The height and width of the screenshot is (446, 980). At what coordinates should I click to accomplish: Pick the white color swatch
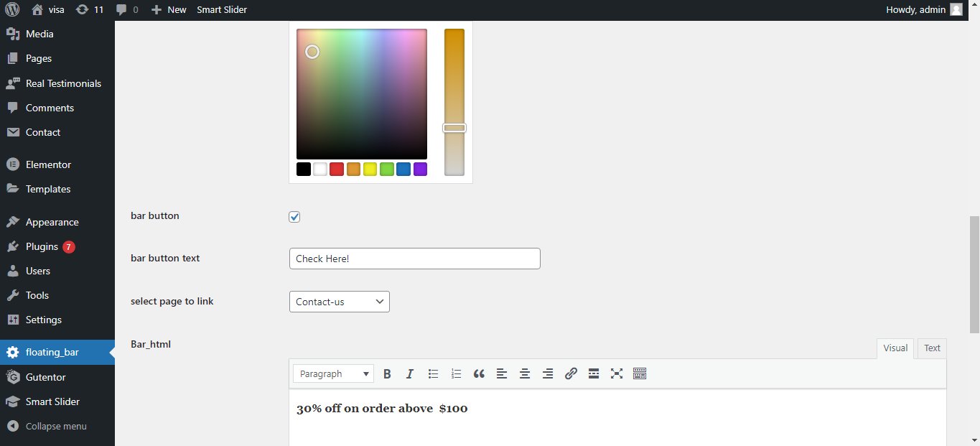coord(320,169)
